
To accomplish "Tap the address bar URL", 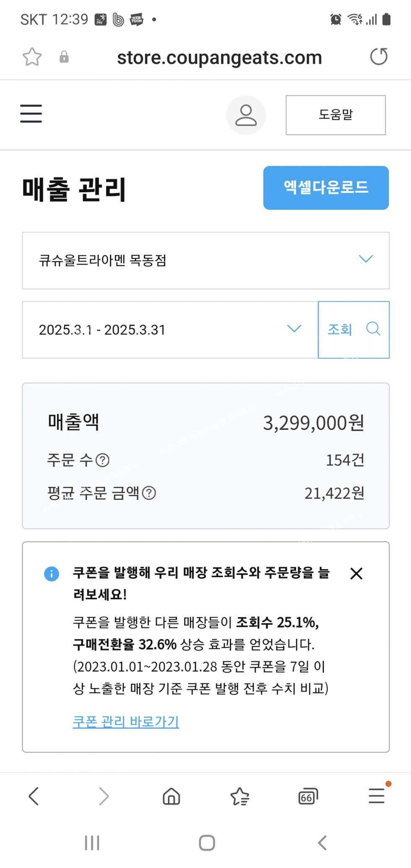I will 219,58.
